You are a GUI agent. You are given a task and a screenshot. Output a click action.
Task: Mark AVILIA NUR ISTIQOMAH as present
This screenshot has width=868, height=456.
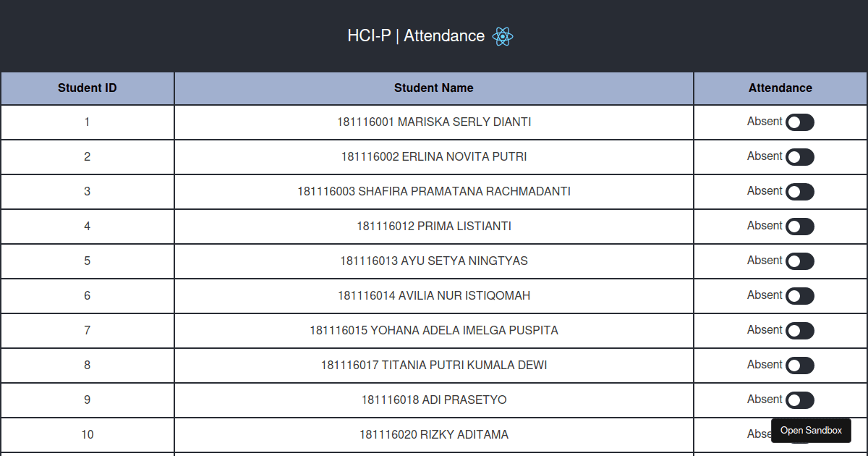(x=799, y=295)
